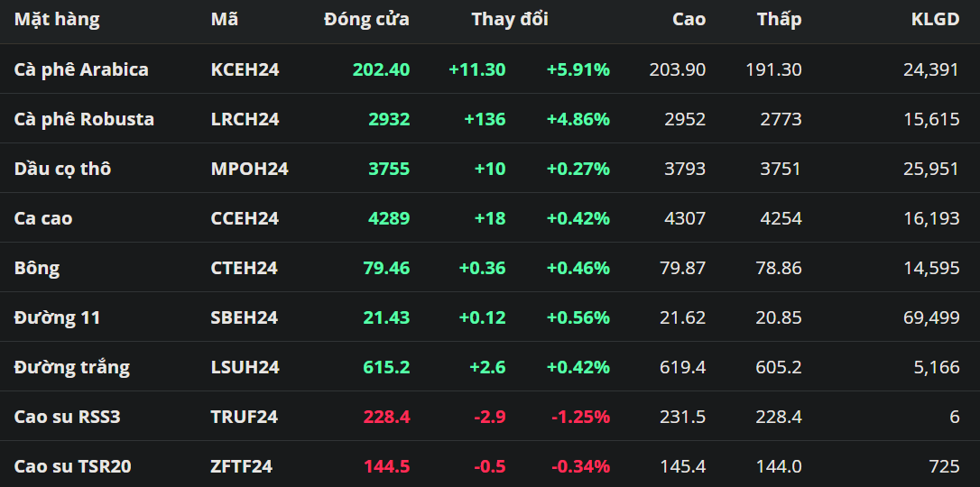This screenshot has width=980, height=487.
Task: Click the Thay đổi column header
Action: (x=509, y=19)
